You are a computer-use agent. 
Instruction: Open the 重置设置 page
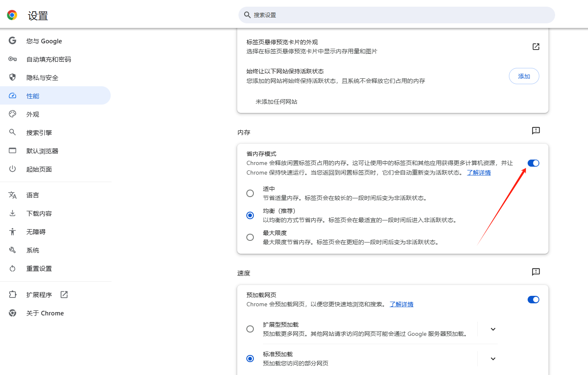pyautogui.click(x=55, y=268)
